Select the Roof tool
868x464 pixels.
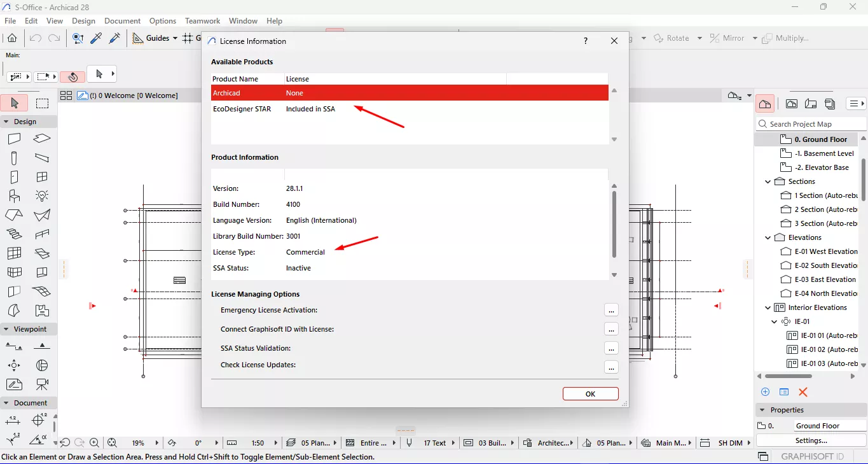14,215
